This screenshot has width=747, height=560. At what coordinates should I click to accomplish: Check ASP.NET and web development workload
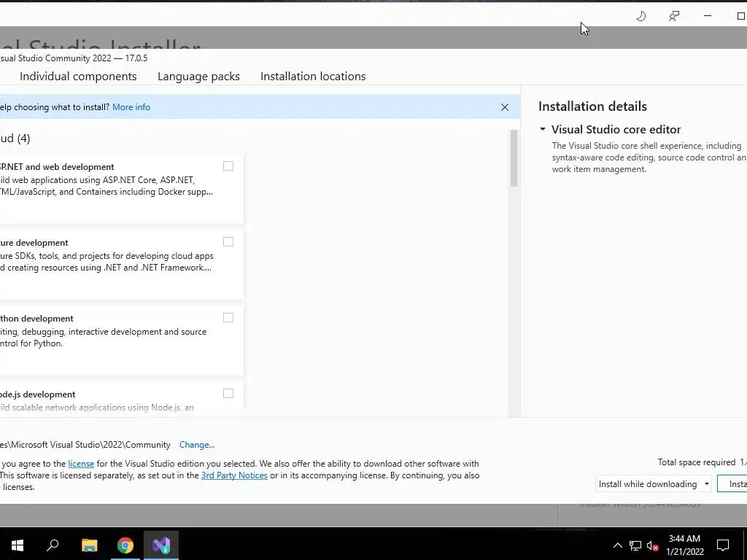[x=228, y=166]
